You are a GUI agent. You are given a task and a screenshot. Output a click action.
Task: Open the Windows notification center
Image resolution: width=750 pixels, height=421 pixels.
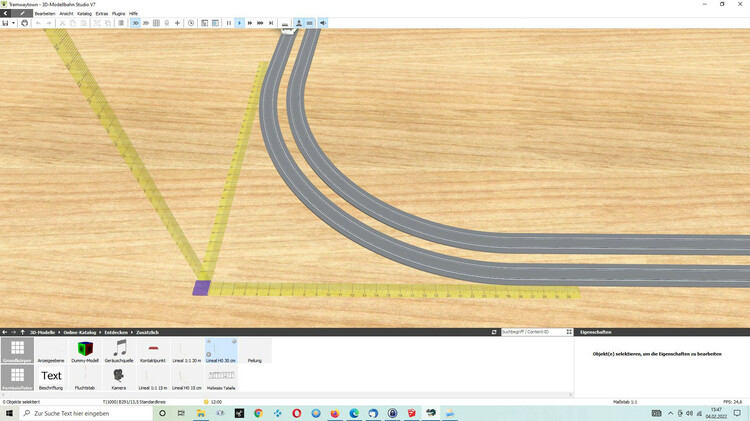(737, 413)
